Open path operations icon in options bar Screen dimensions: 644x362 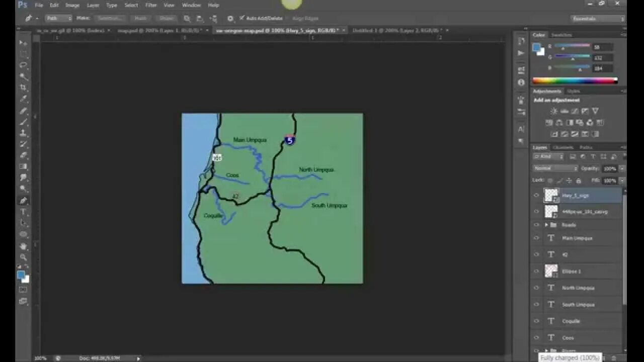point(187,18)
